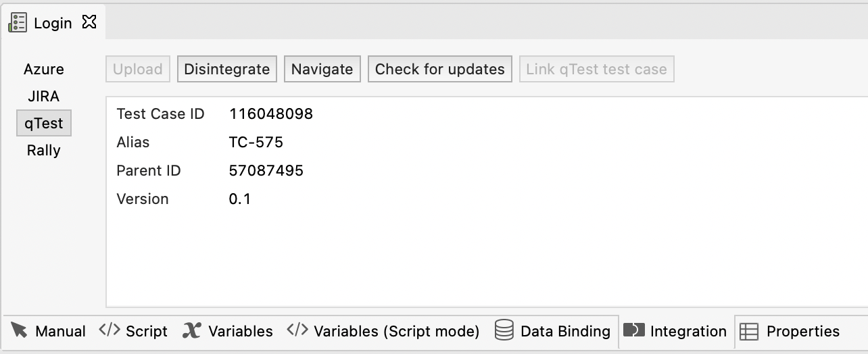Close the Login editor tab
This screenshot has height=354, width=868.
point(89,22)
